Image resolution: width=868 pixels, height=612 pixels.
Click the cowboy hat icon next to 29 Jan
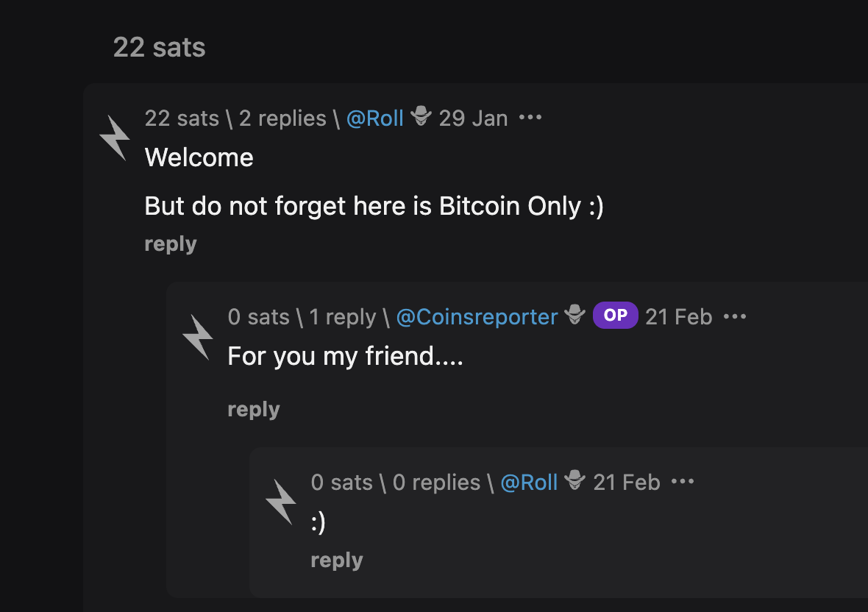click(421, 117)
